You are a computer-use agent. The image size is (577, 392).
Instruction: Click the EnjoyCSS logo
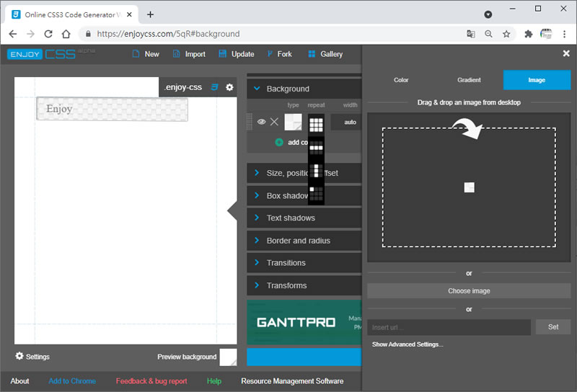point(41,54)
